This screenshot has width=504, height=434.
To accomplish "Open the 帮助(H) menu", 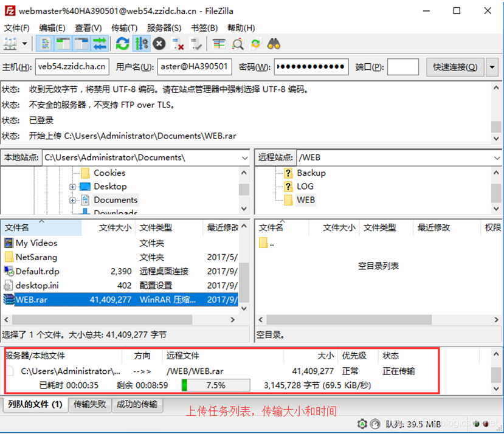I will tap(241, 28).
